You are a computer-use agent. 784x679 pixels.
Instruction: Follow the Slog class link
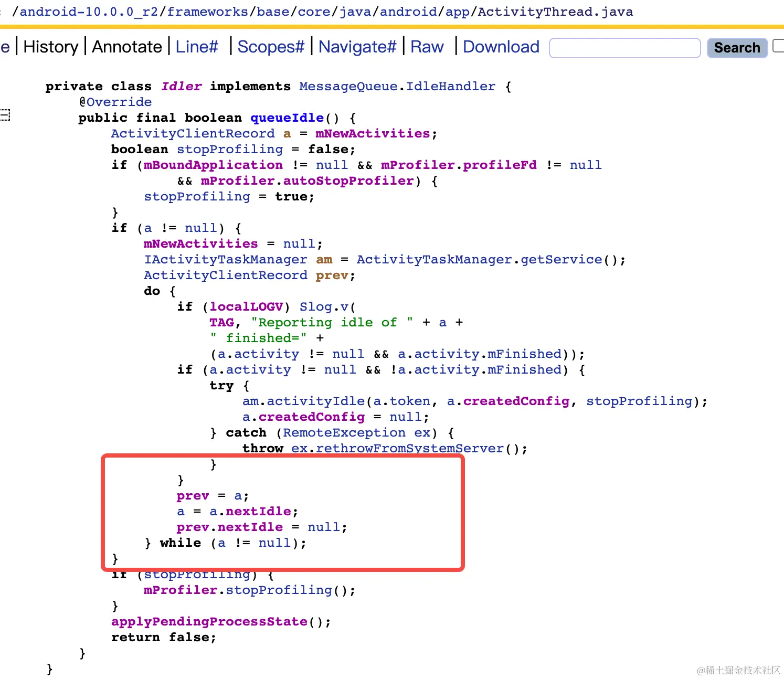tap(315, 306)
